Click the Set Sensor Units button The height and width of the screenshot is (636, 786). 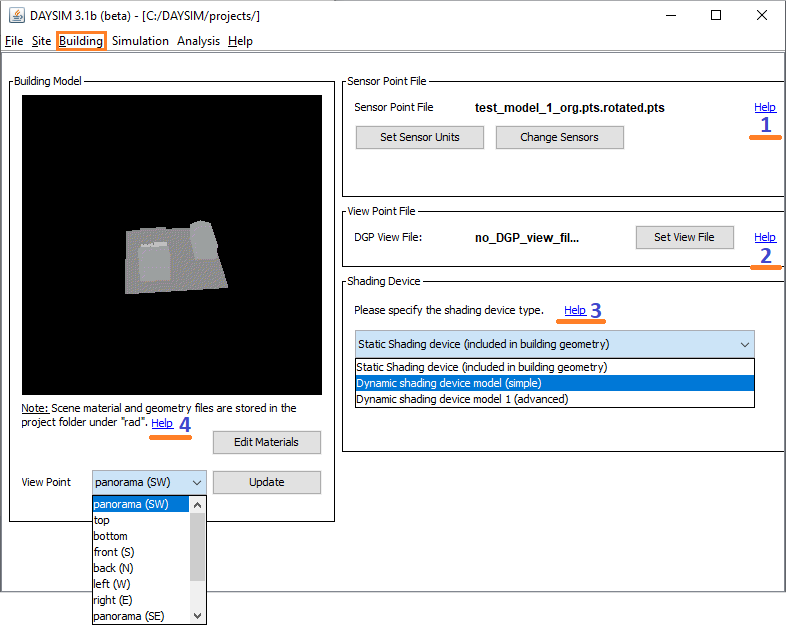[x=420, y=137]
